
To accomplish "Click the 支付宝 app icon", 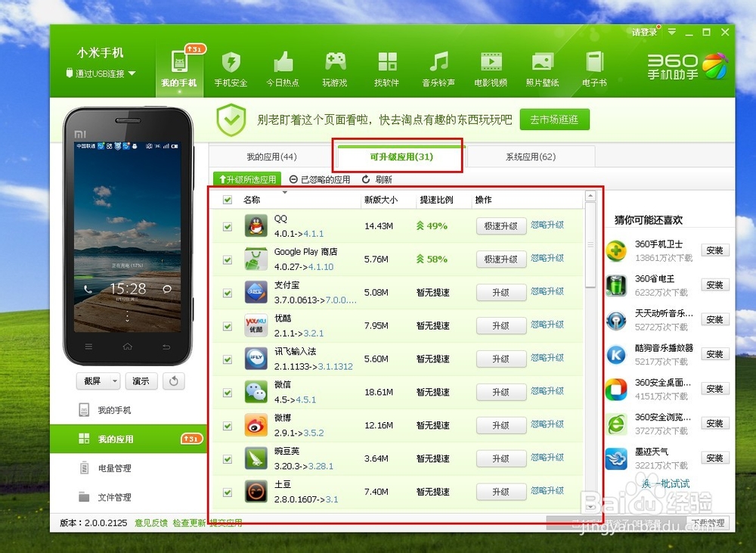I will coord(256,293).
